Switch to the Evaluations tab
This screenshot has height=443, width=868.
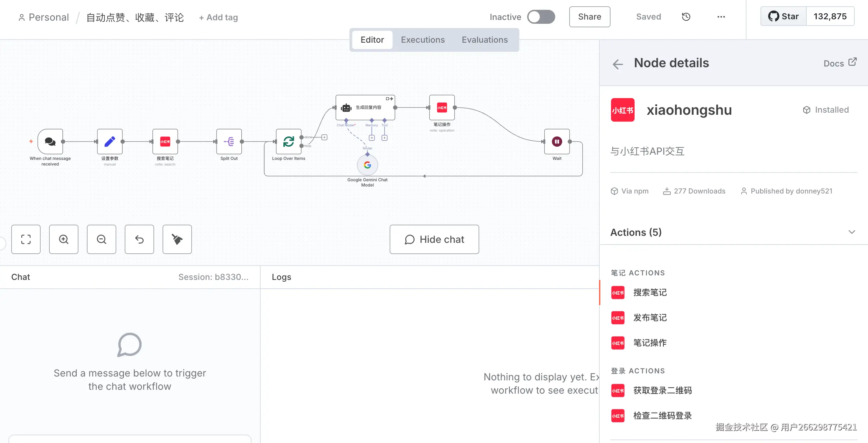point(484,40)
